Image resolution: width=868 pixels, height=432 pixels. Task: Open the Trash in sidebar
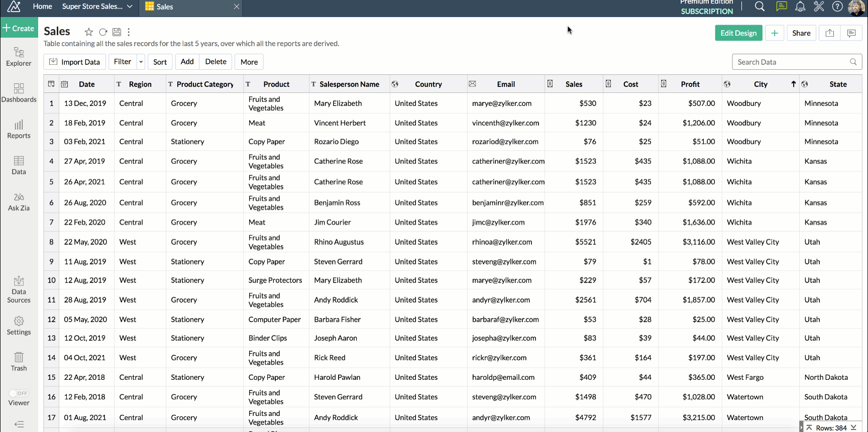coord(19,362)
